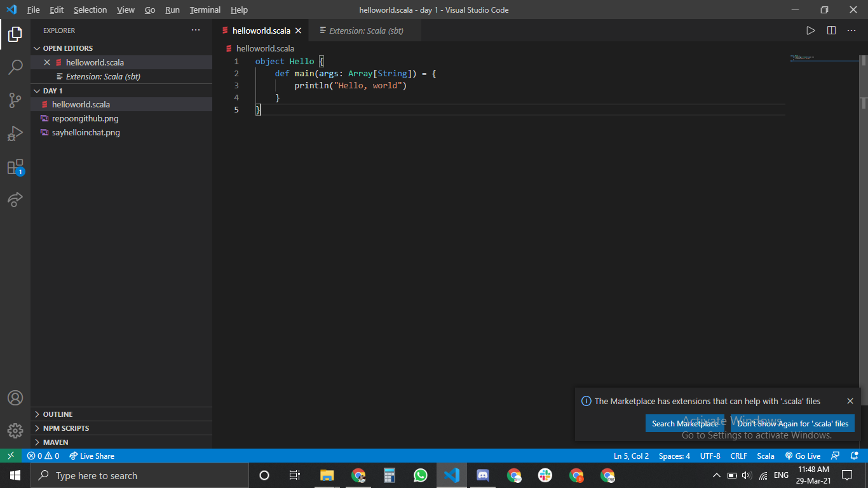Viewport: 868px width, 488px height.
Task: Show hidden system tray icons
Action: [717, 475]
